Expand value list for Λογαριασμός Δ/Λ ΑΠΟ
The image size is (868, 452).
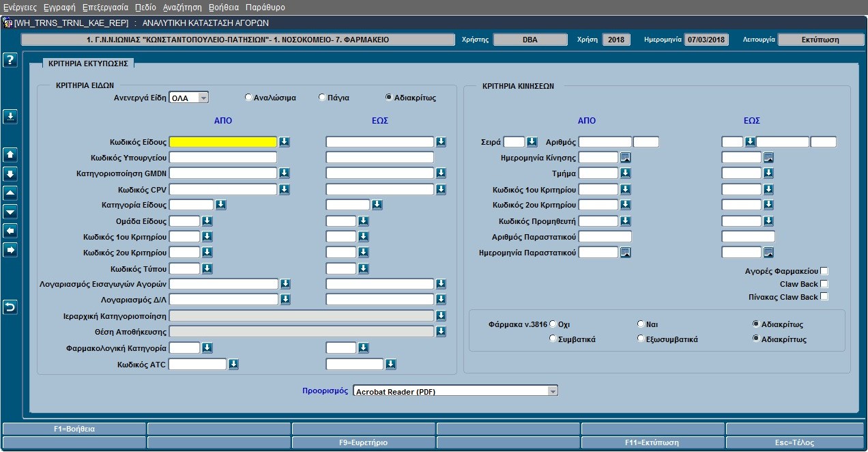tap(285, 300)
